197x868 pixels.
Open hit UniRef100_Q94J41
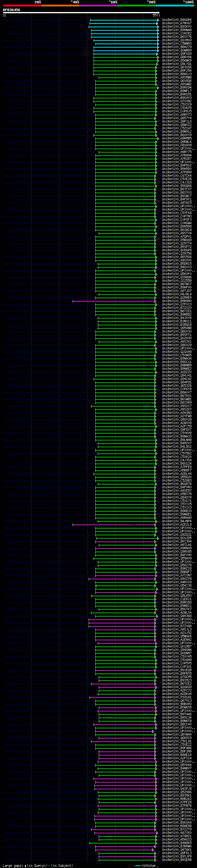(177, 375)
